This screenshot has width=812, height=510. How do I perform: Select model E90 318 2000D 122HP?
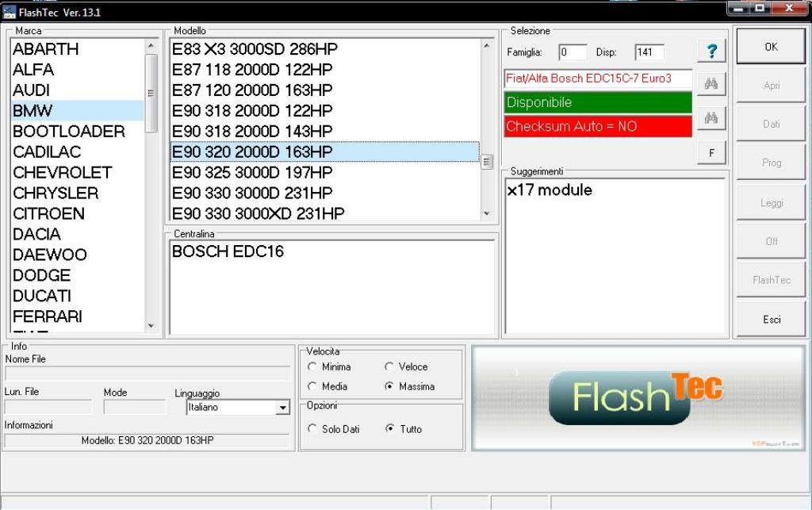(324, 111)
